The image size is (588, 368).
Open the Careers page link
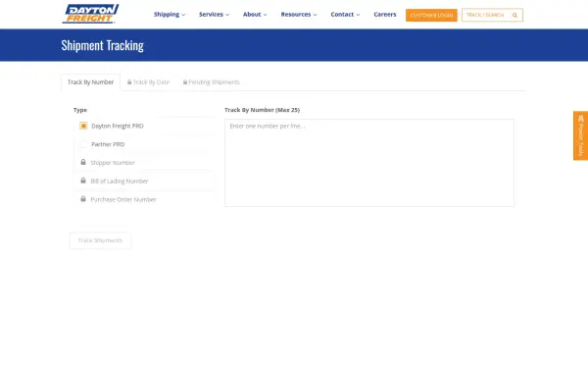pos(385,15)
